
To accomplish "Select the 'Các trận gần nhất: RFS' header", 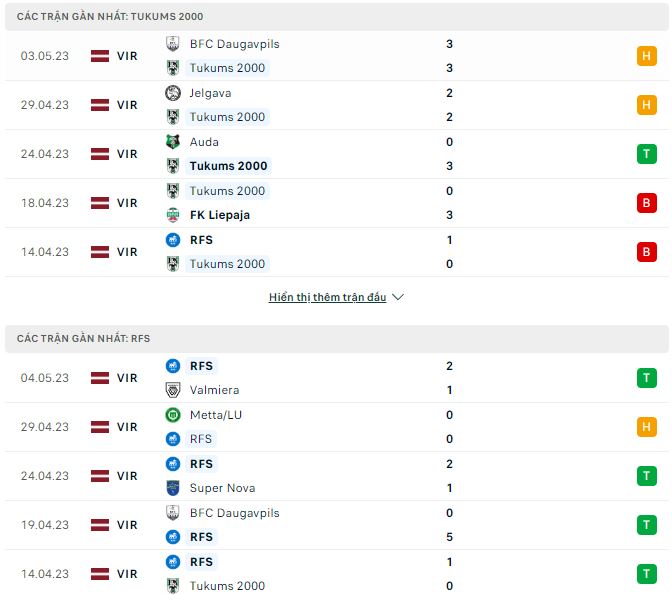I will (x=83, y=339).
